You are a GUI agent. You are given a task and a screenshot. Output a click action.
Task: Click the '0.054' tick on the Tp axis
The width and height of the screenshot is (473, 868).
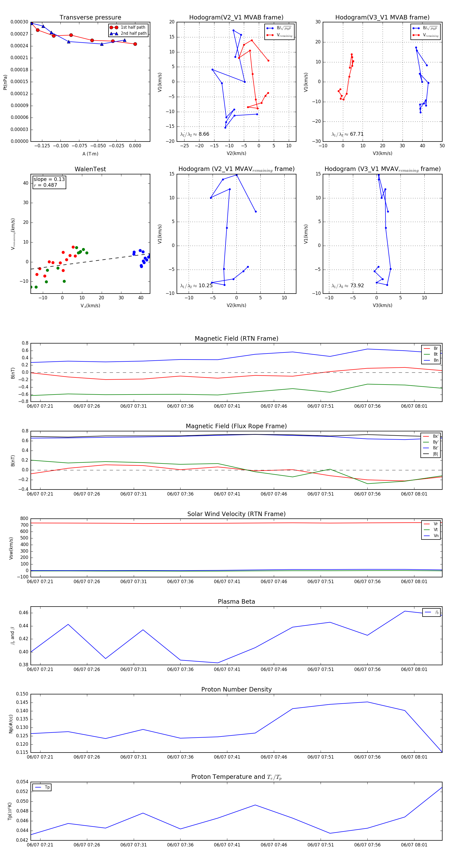coord(22,782)
